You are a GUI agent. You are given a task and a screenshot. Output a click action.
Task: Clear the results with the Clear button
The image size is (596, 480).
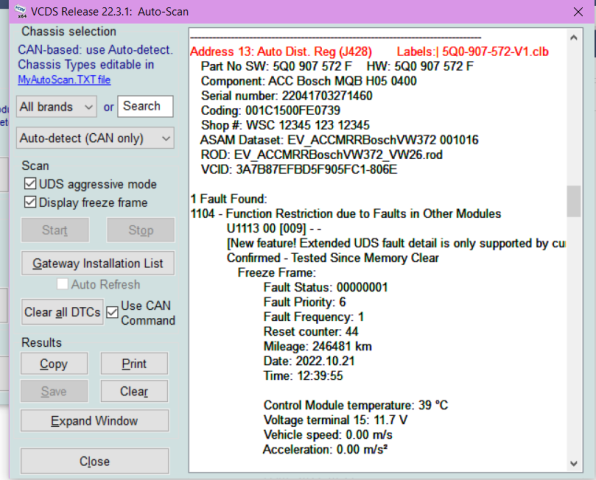(x=134, y=391)
